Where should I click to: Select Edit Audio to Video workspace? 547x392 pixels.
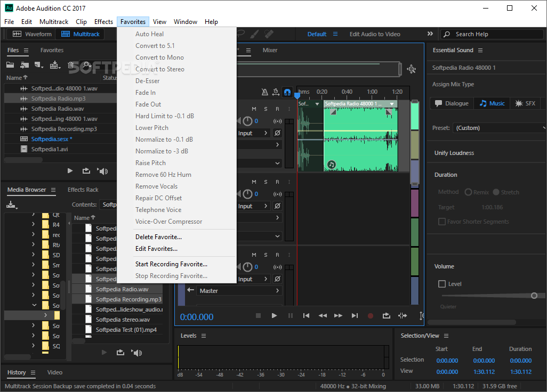click(x=375, y=34)
